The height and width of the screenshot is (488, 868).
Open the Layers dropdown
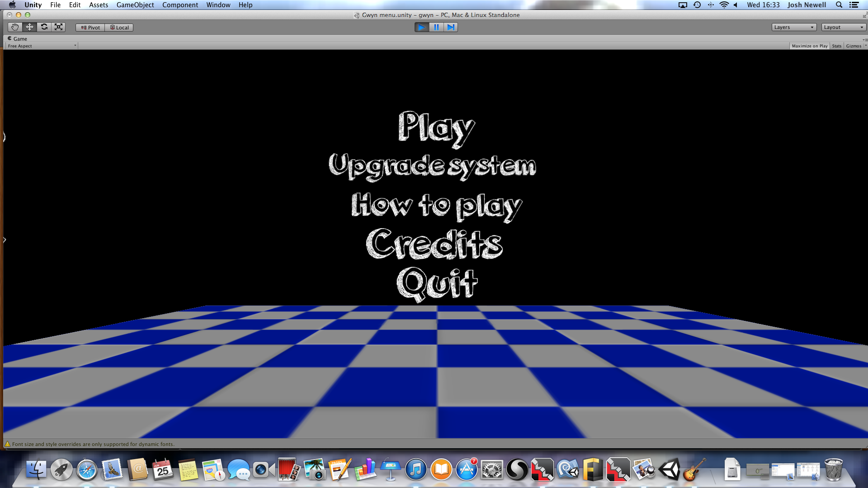point(793,27)
